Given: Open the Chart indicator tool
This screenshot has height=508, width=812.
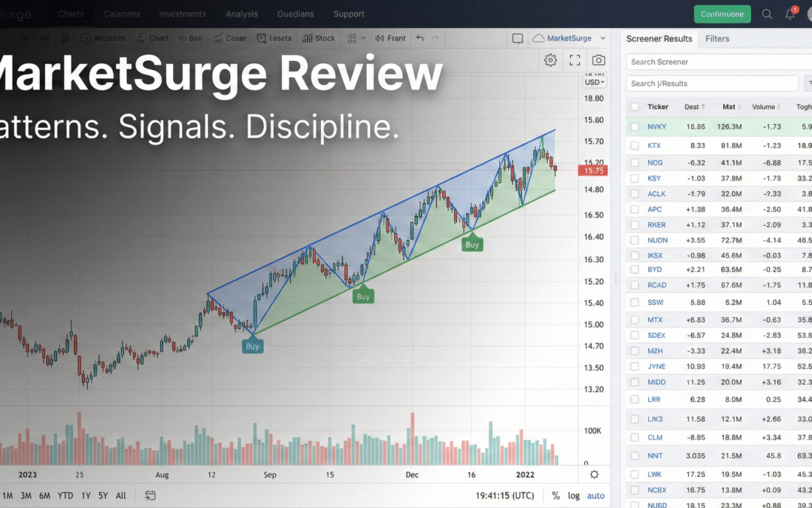Looking at the screenshot, I should [x=152, y=38].
